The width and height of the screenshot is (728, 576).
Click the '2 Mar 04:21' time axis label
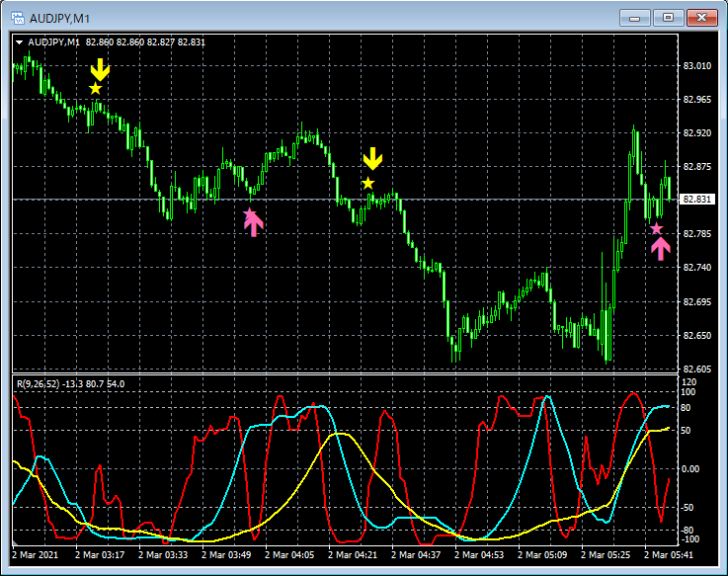(x=353, y=555)
